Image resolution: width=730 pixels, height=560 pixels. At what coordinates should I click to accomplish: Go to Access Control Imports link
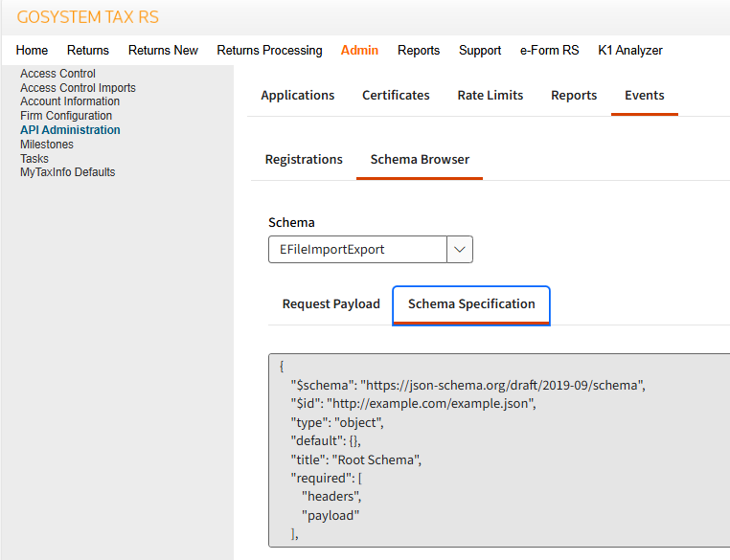point(78,88)
